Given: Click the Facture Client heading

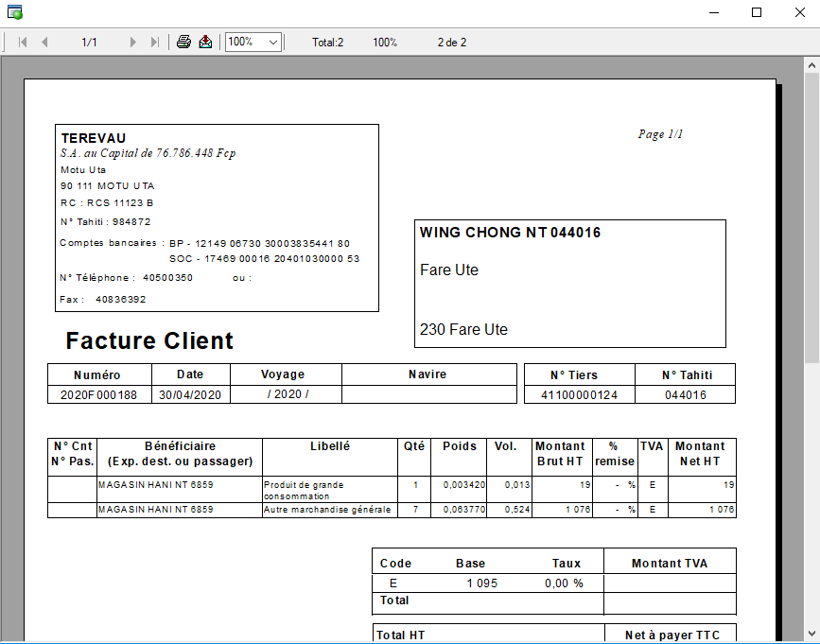Looking at the screenshot, I should [149, 341].
